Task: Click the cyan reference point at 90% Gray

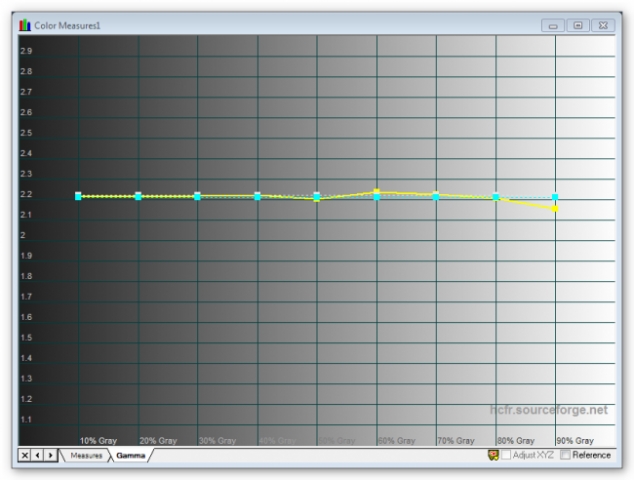Action: (x=555, y=197)
